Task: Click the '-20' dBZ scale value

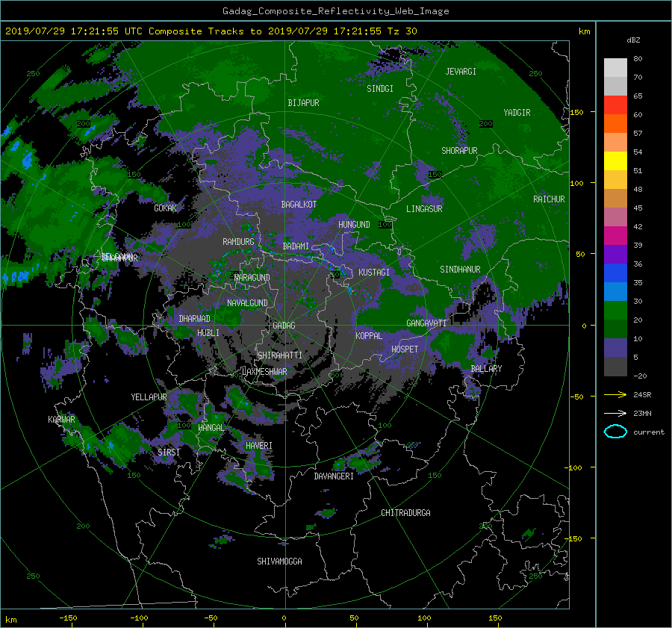Action: click(x=640, y=376)
